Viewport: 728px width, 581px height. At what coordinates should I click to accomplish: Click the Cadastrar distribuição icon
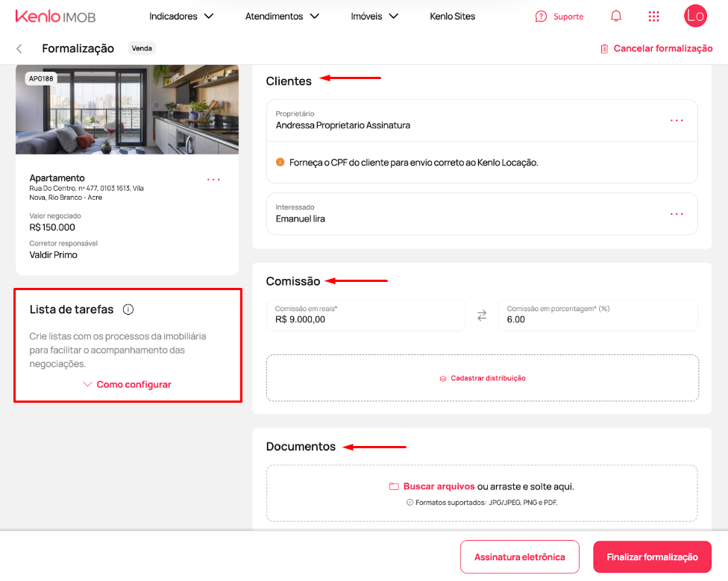pos(443,379)
